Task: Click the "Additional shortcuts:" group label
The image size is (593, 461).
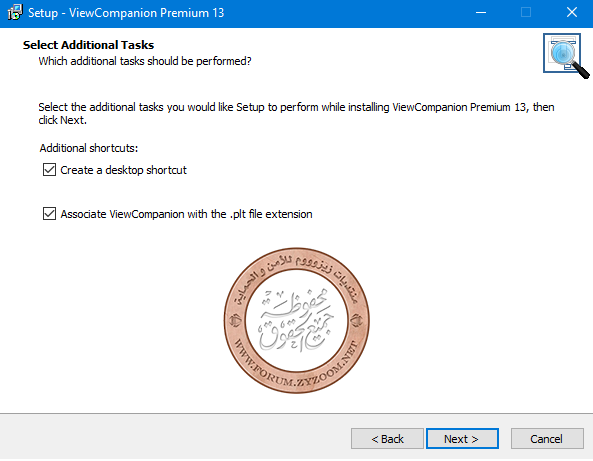Action: [x=89, y=148]
